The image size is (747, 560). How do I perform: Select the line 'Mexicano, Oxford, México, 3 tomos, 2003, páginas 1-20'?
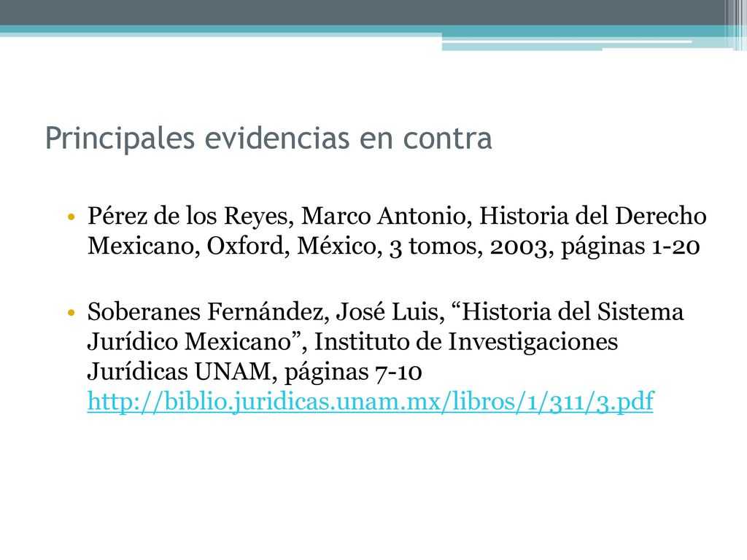(393, 246)
